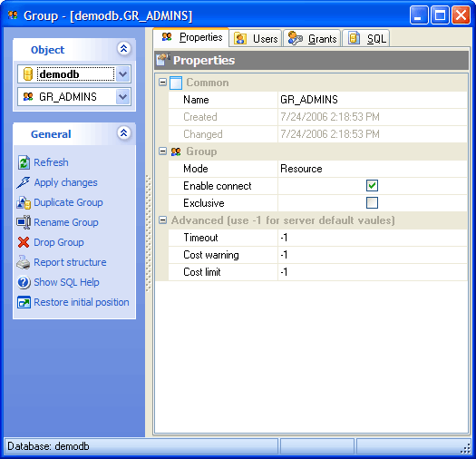This screenshot has width=476, height=459.
Task: Click the Exclusive row label
Action: point(204,203)
